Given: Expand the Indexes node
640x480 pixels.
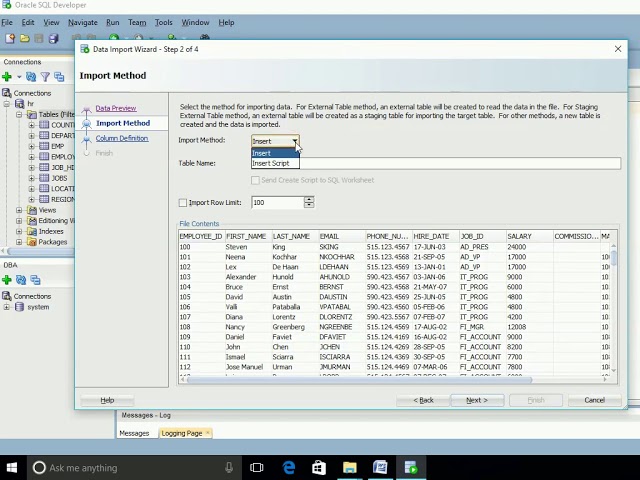Looking at the screenshot, I should click(19, 231).
